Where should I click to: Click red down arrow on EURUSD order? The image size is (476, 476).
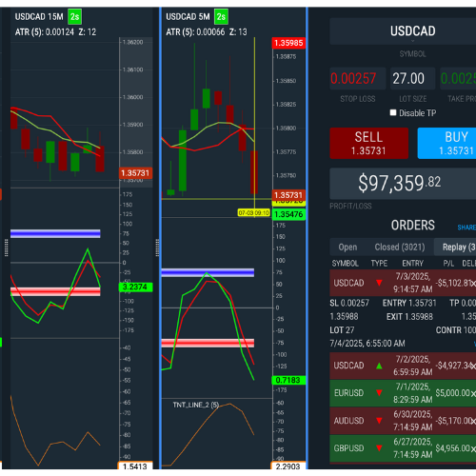coord(379,393)
